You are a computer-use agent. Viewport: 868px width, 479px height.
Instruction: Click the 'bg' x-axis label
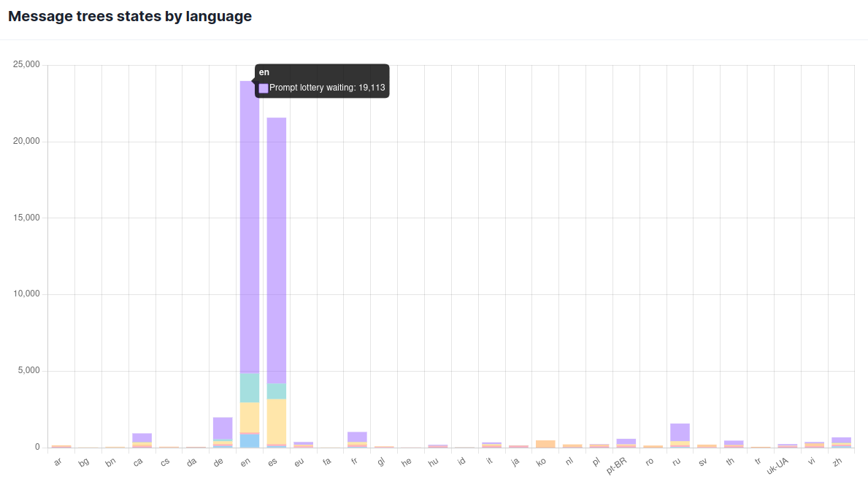[84, 461]
